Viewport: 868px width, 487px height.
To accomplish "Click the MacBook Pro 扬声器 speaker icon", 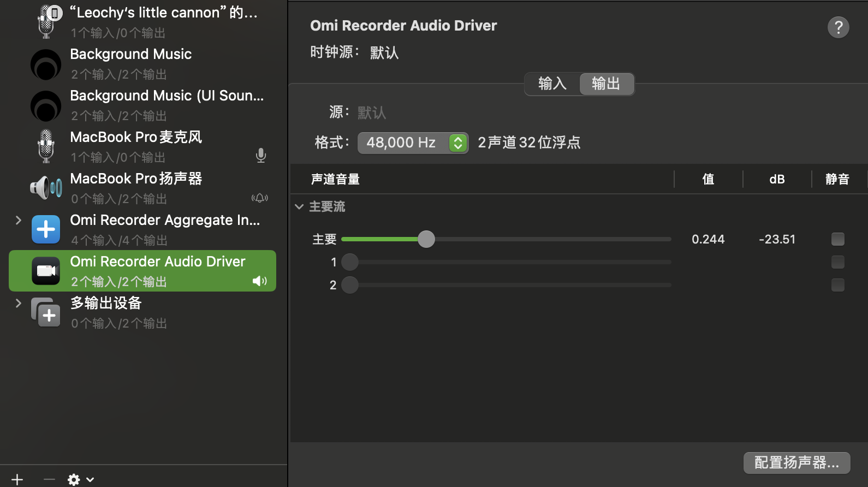I will click(46, 188).
